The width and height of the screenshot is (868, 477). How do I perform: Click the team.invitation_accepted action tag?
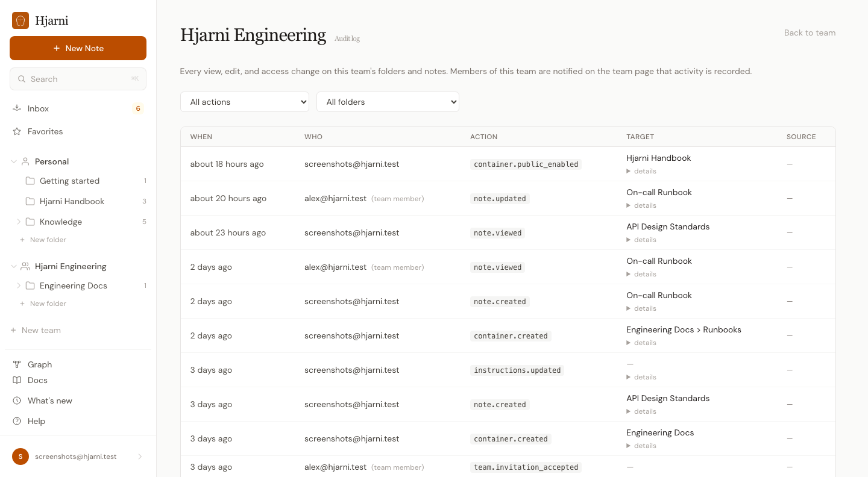point(526,467)
